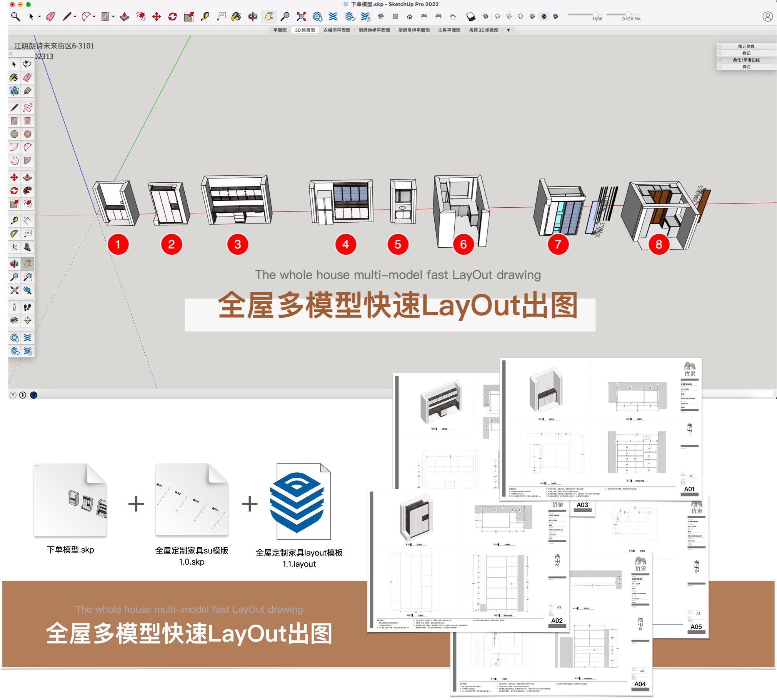777x700 pixels.
Task: Switch to the 衣帽间平面图 scene tab
Action: point(337,30)
